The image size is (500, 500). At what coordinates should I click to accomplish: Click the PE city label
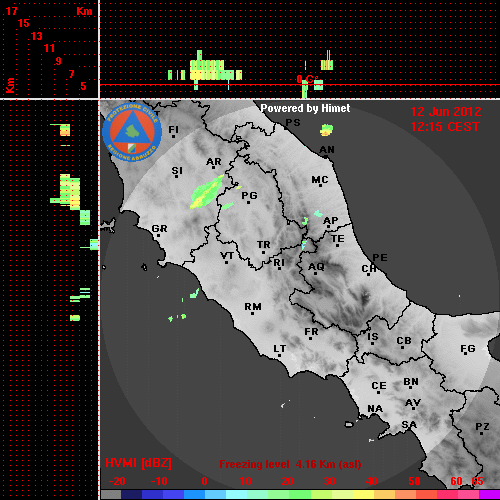coord(380,258)
